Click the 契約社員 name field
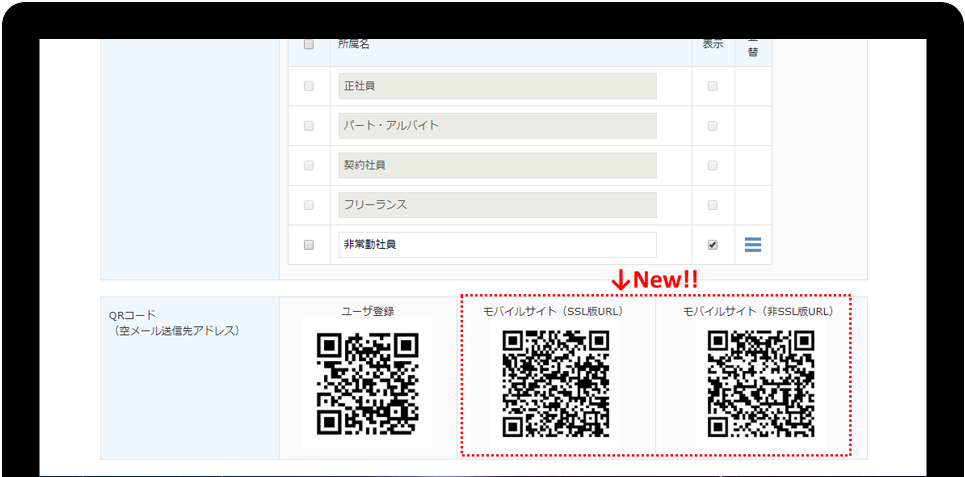965x477 pixels. [x=497, y=165]
